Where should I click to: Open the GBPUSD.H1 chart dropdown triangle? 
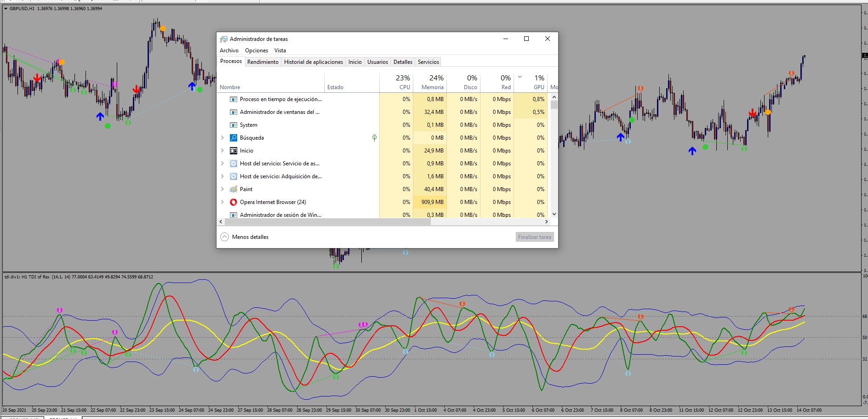(x=6, y=8)
